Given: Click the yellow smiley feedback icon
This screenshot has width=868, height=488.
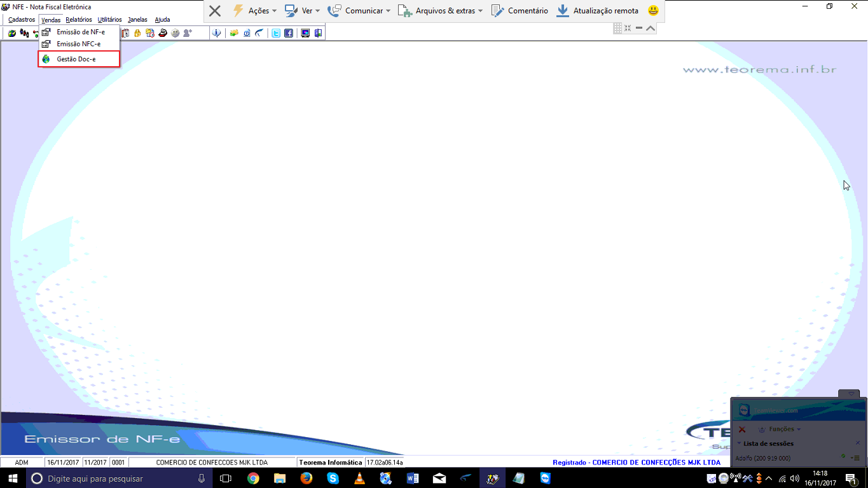Looking at the screenshot, I should pyautogui.click(x=653, y=11).
